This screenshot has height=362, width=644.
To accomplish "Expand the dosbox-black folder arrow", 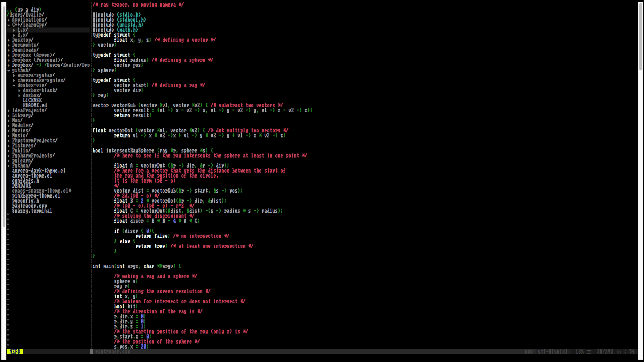I will (x=19, y=90).
